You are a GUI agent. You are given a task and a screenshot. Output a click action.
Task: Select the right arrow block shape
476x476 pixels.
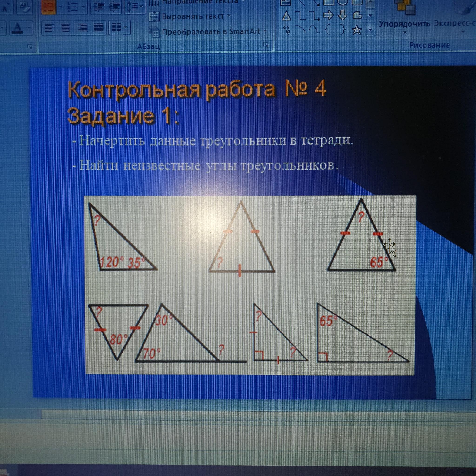coord(328,15)
